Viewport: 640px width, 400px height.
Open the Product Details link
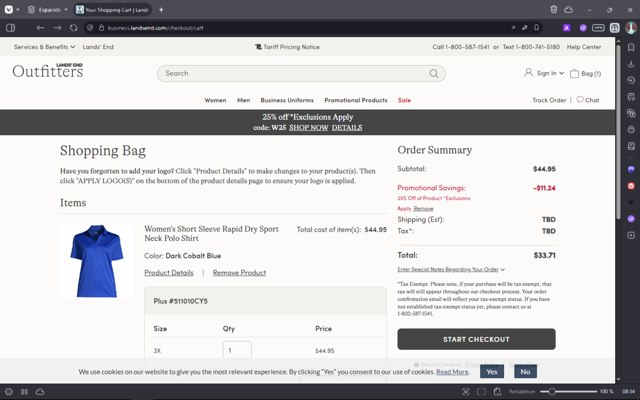coord(169,273)
